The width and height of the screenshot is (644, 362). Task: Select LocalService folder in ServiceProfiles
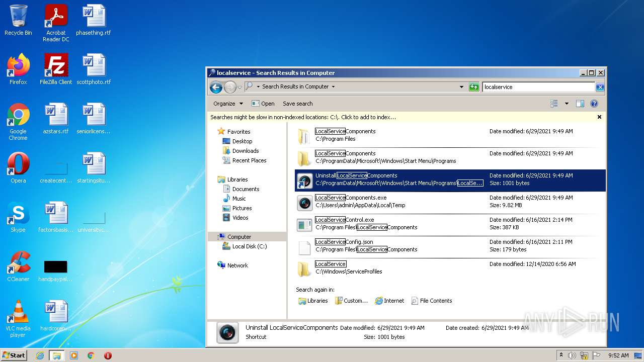tap(450, 268)
